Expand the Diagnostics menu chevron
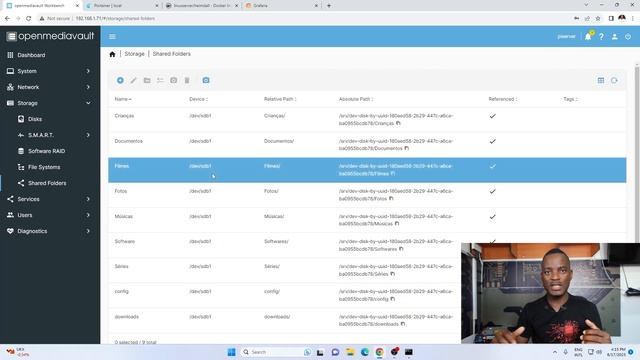 click(88, 231)
